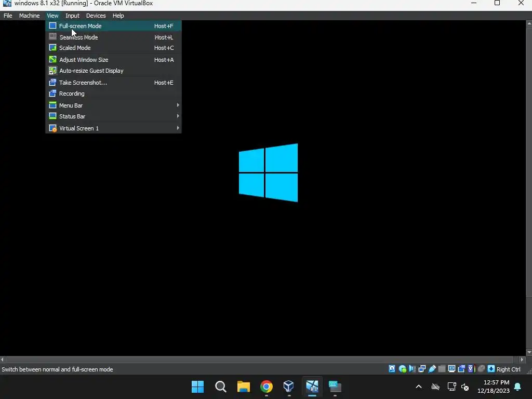Expand the Virtual Screen 1 submenu
This screenshot has height=399, width=532.
tap(113, 128)
